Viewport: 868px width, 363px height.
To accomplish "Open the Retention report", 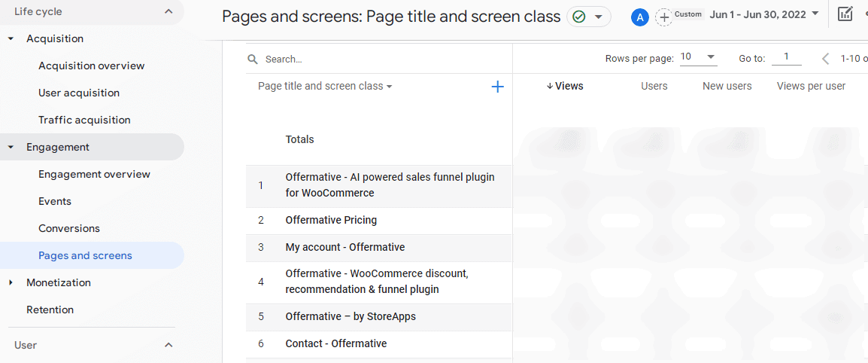I will (x=50, y=310).
